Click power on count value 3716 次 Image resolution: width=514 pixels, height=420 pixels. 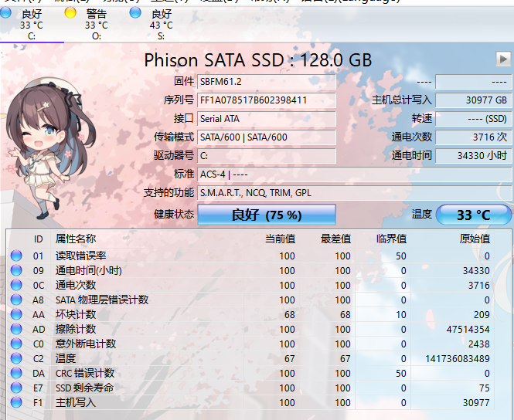tap(473, 137)
